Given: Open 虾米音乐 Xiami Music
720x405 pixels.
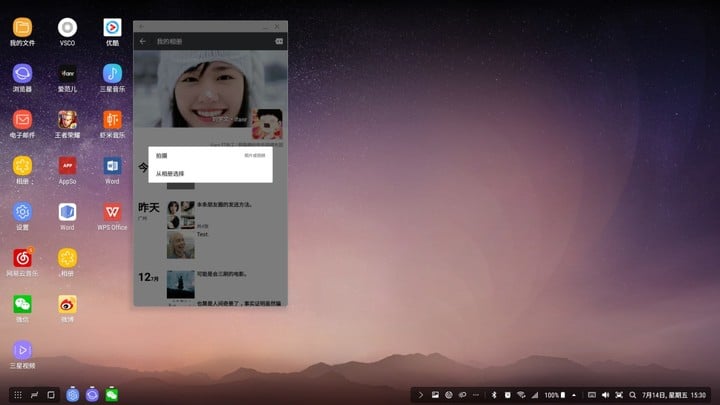Looking at the screenshot, I should click(x=112, y=120).
